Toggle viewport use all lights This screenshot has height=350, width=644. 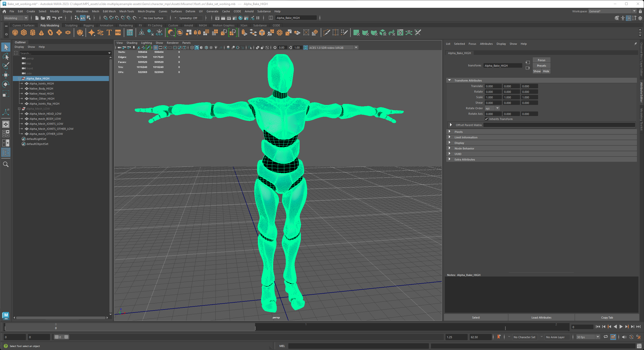(x=216, y=48)
